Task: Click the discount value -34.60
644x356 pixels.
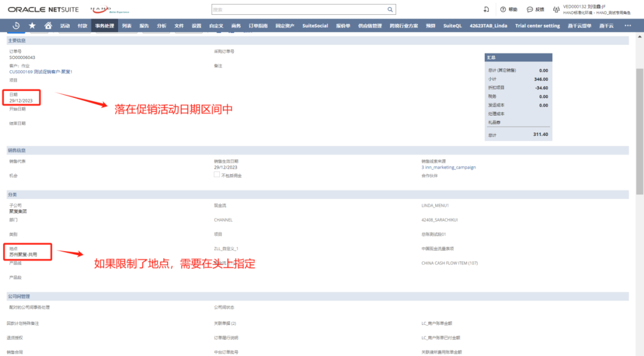Action: click(541, 88)
